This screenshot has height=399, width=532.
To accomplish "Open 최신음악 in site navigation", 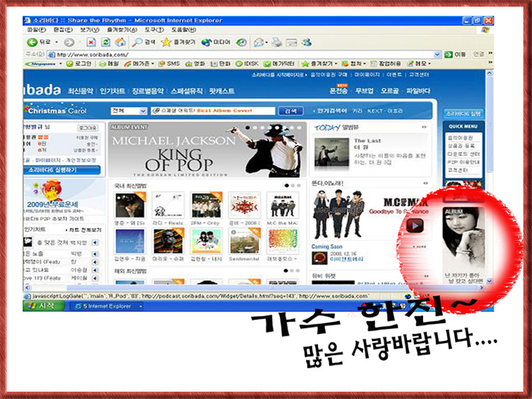I will click(x=80, y=90).
